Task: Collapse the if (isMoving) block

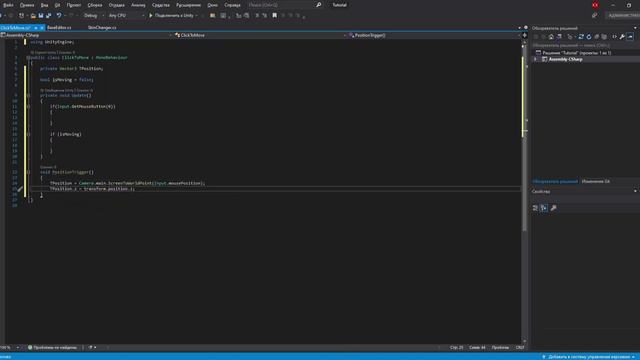Action: click(x=28, y=134)
